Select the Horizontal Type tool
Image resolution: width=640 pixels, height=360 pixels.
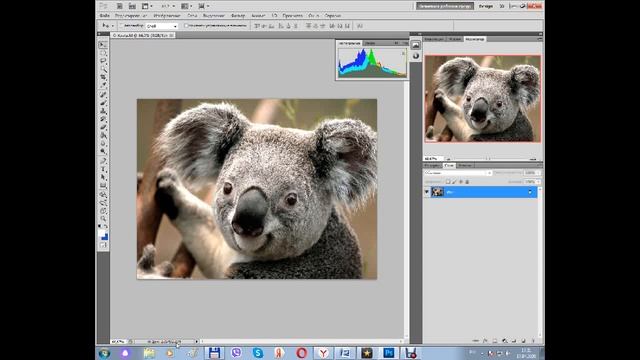tap(103, 169)
